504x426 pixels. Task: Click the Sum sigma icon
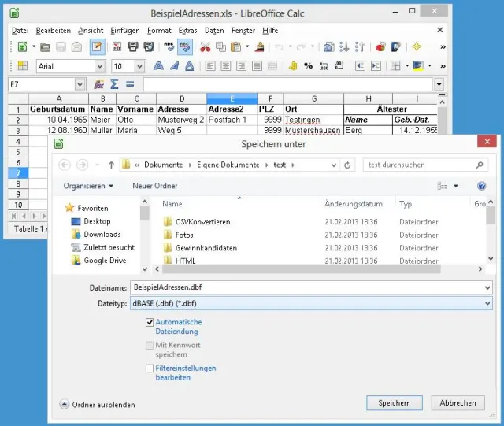point(115,84)
